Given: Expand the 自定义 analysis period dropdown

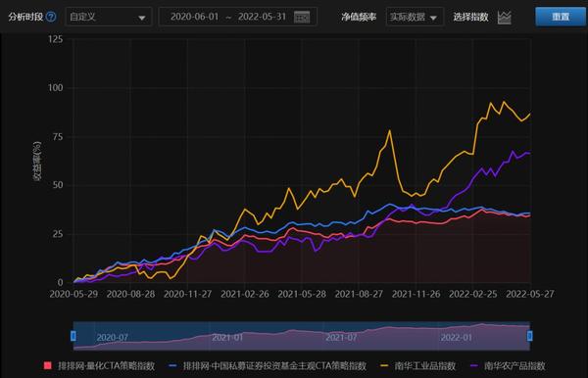Looking at the screenshot, I should point(109,17).
